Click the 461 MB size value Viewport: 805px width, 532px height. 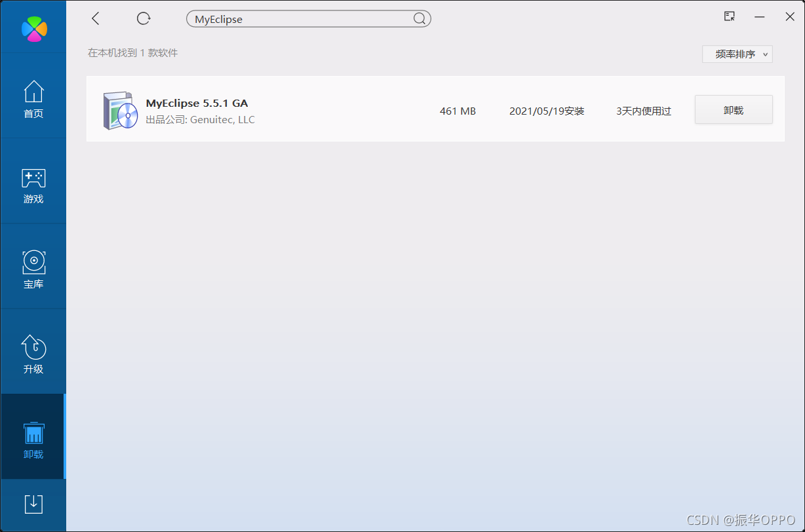[458, 111]
